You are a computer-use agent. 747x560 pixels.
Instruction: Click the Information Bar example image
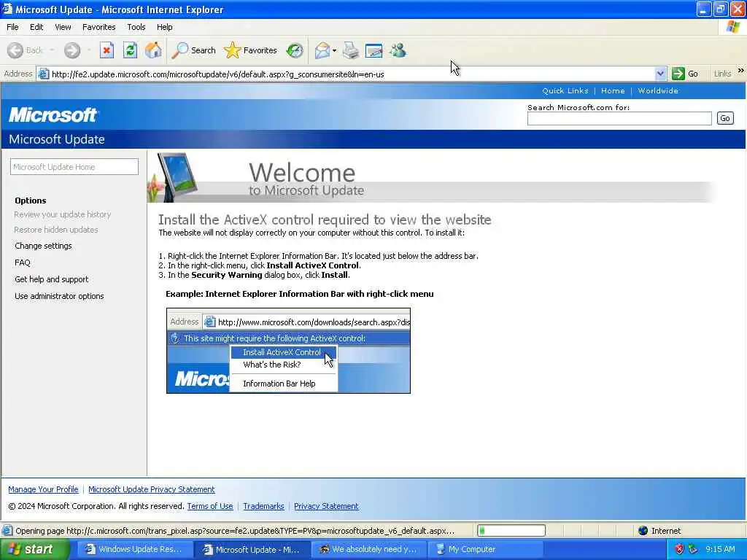pyautogui.click(x=288, y=351)
